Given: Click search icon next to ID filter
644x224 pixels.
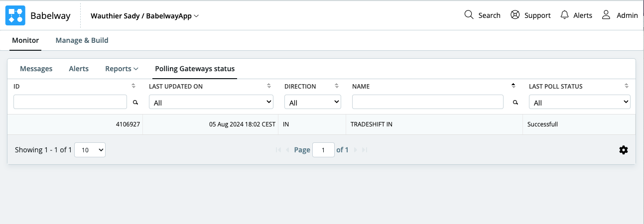Looking at the screenshot, I should click(x=135, y=103).
